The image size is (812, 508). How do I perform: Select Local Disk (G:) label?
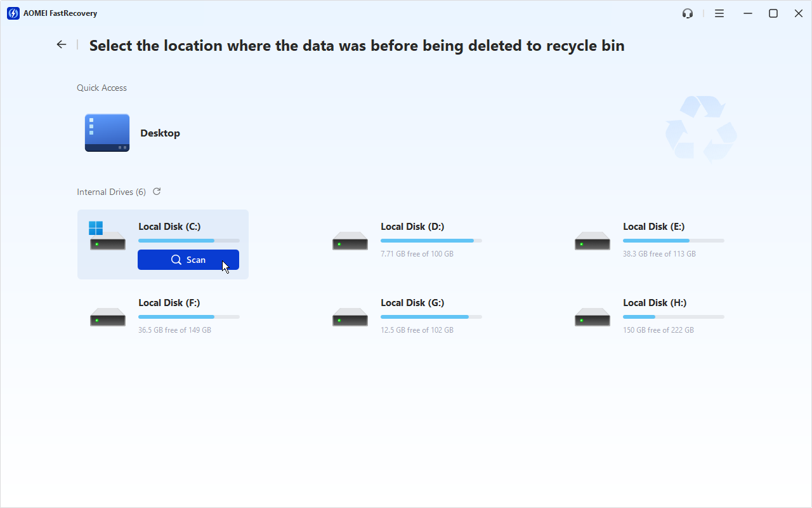[x=412, y=302]
